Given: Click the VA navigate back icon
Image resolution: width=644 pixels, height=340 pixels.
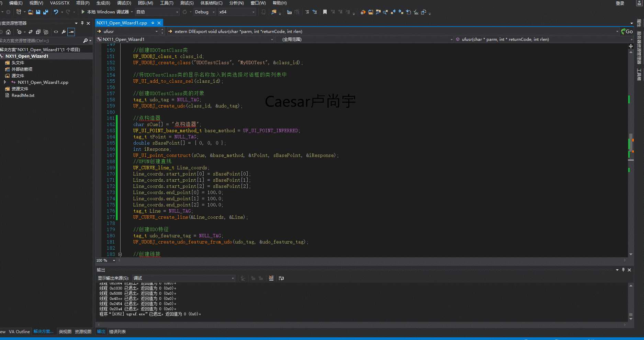Looking at the screenshot, I should [x=393, y=12].
